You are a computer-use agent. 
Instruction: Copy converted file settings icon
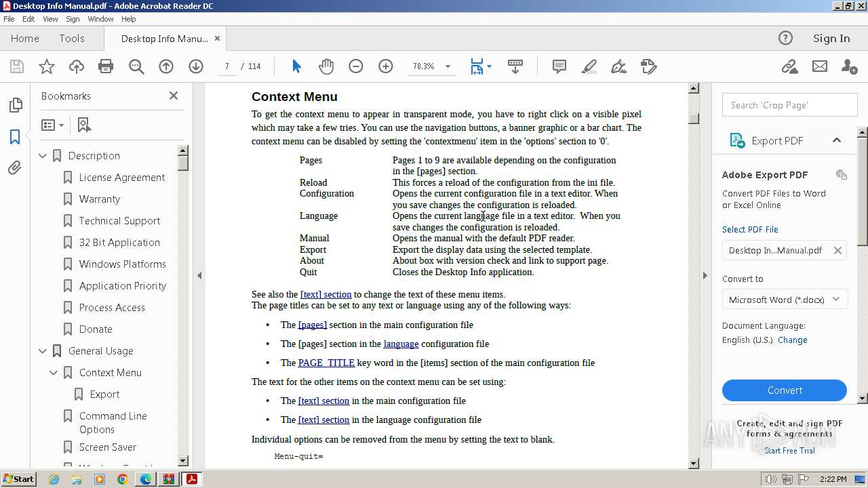(842, 174)
